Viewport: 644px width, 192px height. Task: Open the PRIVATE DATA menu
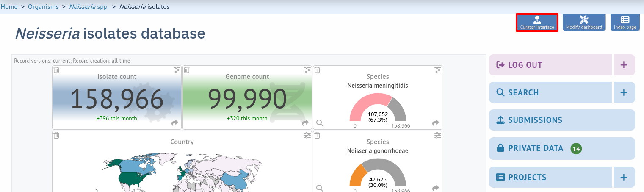pyautogui.click(x=562, y=148)
